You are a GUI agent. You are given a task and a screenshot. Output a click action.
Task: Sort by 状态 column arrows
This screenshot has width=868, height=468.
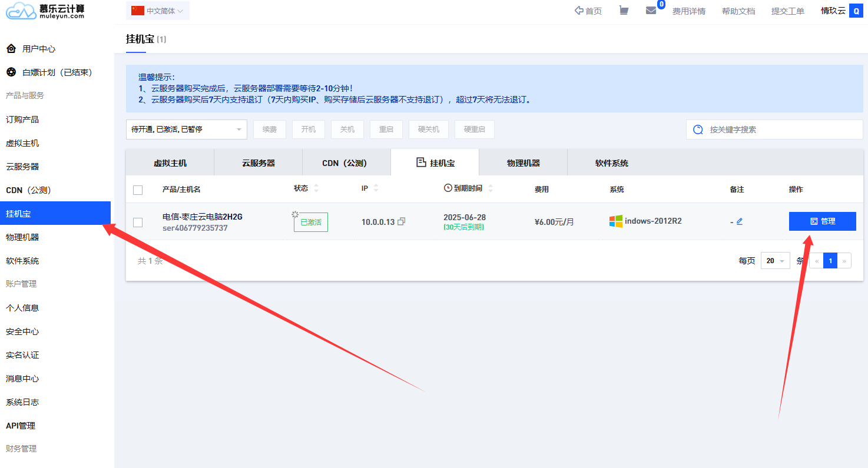tap(316, 188)
